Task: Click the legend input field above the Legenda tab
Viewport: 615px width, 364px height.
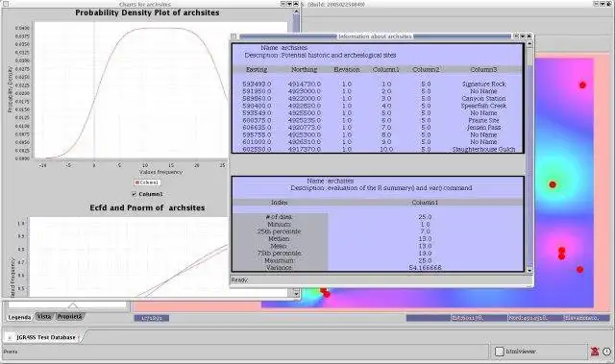Action: click(67, 304)
